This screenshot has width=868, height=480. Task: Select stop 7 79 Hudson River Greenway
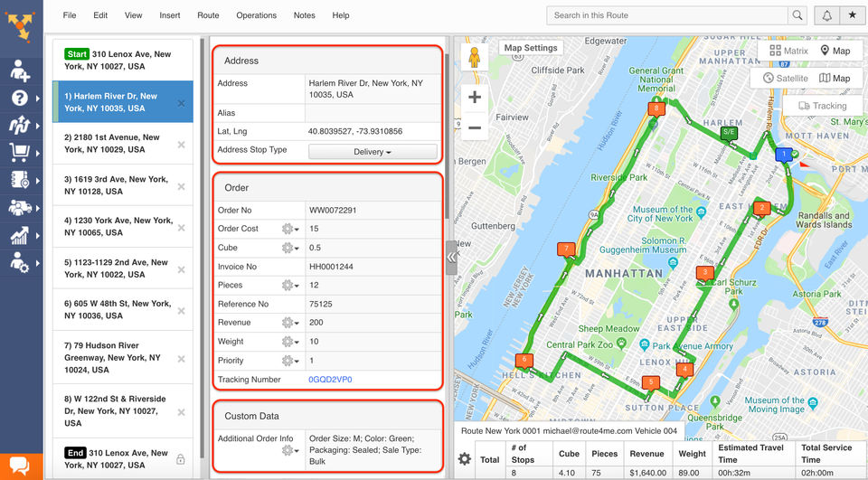click(123, 358)
